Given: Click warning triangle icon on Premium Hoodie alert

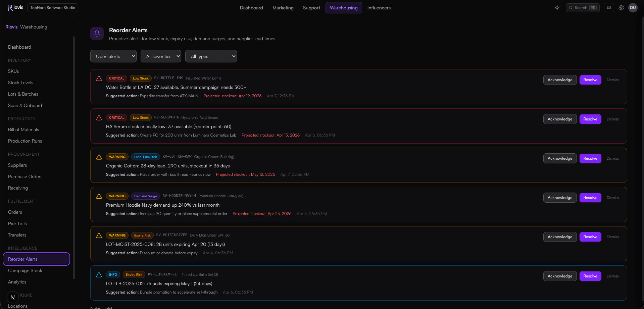Looking at the screenshot, I should pos(99,196).
